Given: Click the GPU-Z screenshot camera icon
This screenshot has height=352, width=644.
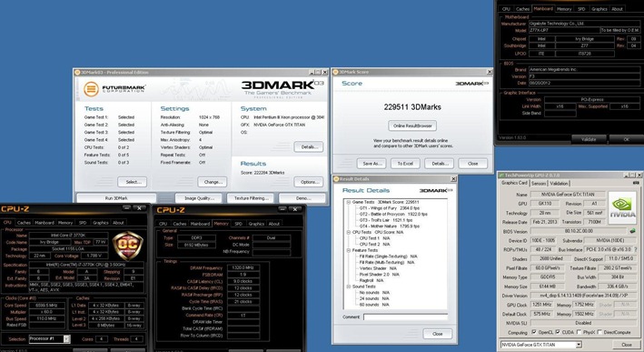Looking at the screenshot, I should click(x=636, y=183).
